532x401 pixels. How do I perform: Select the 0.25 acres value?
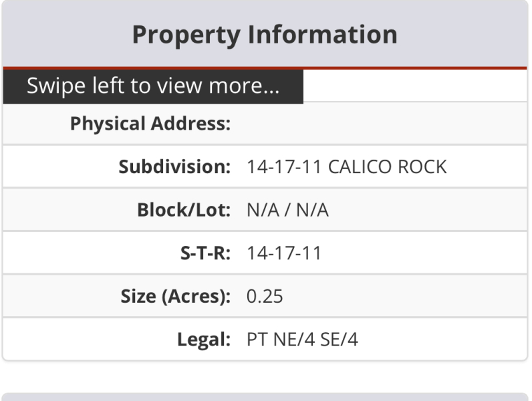pos(265,295)
